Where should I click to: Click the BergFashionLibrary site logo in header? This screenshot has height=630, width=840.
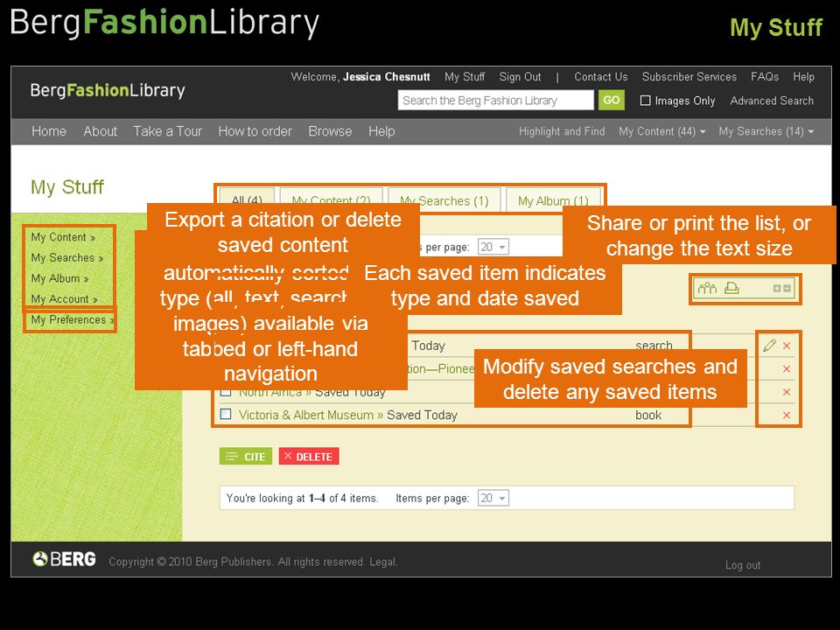[108, 90]
